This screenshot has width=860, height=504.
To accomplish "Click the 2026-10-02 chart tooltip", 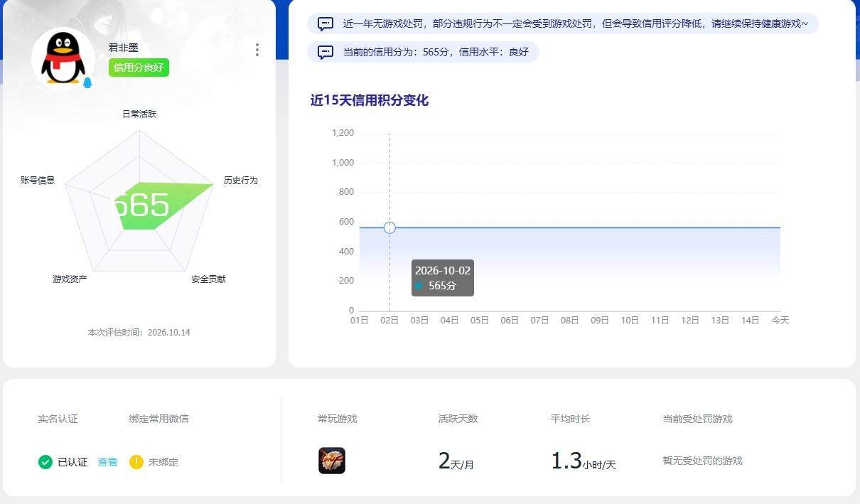I will click(x=443, y=278).
